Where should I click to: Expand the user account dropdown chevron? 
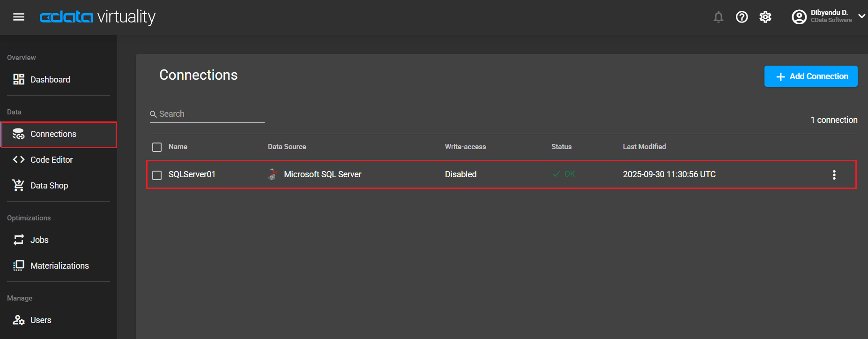(x=861, y=16)
